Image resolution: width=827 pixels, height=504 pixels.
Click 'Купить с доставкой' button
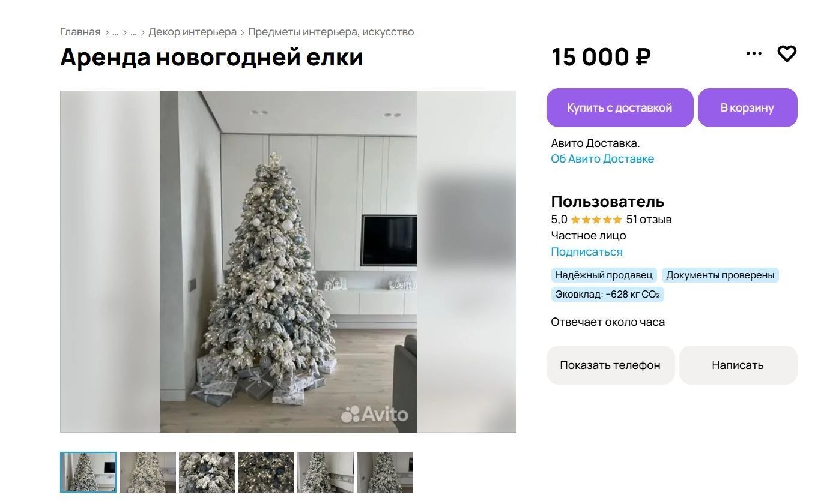pos(620,108)
